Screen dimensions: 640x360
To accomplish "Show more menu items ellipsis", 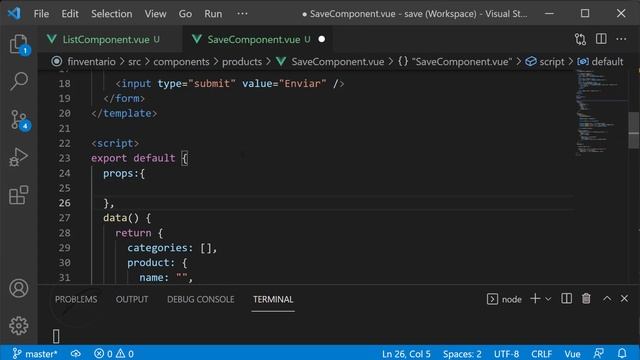I will [242, 13].
